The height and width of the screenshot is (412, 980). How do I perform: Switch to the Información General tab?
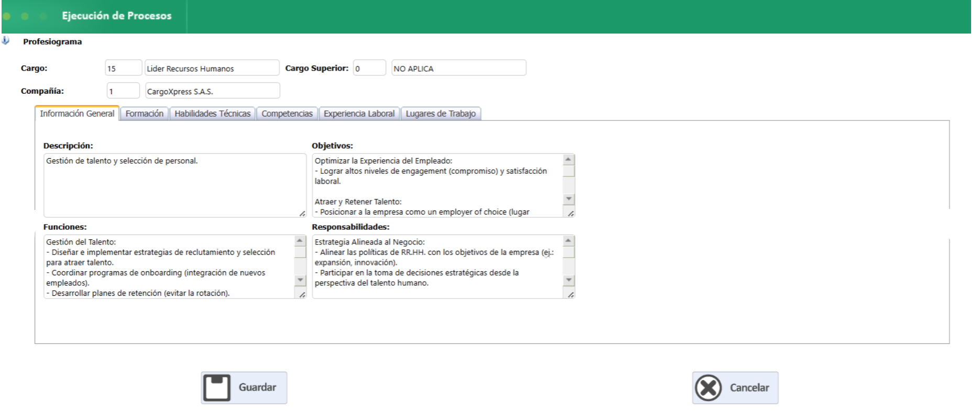tap(77, 114)
